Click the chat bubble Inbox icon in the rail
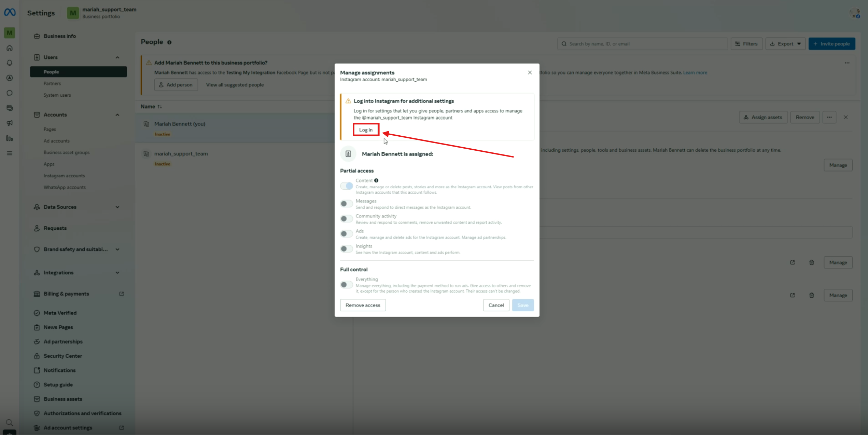The height and width of the screenshot is (435, 868). [10, 93]
